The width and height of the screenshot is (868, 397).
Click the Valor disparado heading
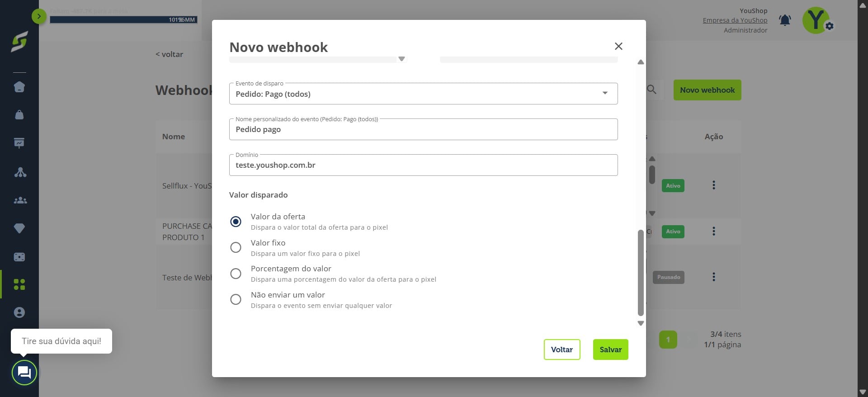(x=258, y=195)
